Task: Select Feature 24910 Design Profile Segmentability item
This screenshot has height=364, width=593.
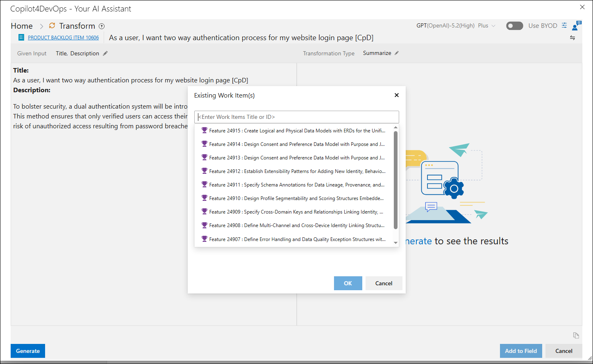Action: click(294, 198)
